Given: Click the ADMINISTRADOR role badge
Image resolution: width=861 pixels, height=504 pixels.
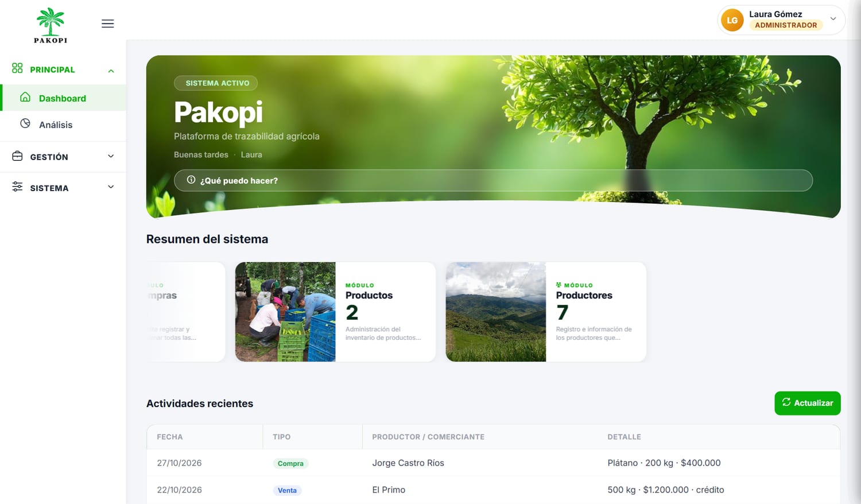Looking at the screenshot, I should (x=786, y=25).
